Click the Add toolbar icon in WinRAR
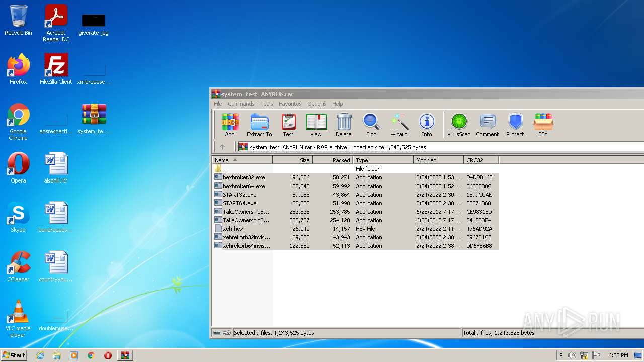644x362 pixels. [230, 125]
